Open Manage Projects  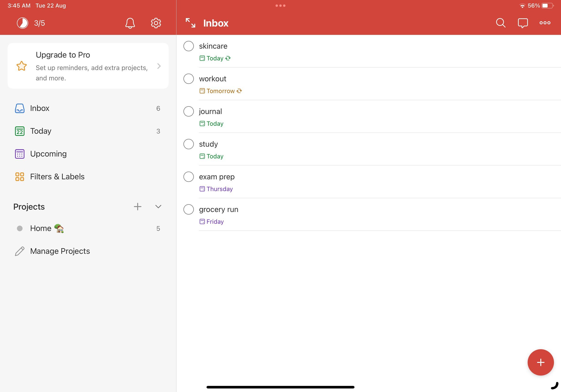click(60, 251)
